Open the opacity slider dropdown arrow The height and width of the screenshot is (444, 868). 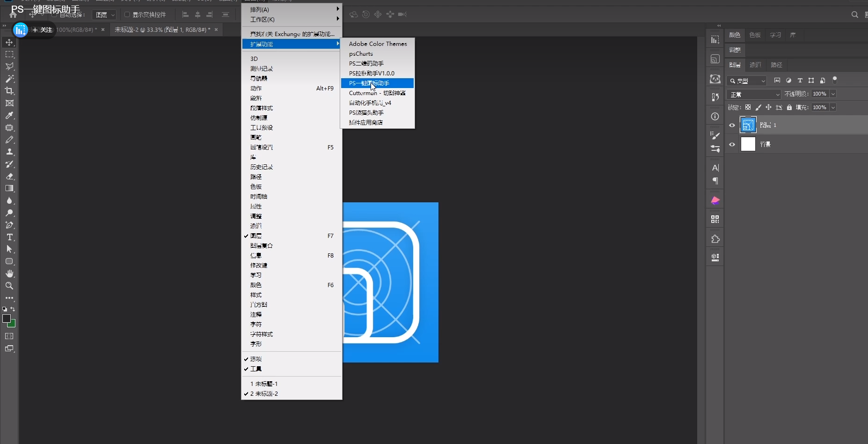pos(833,94)
